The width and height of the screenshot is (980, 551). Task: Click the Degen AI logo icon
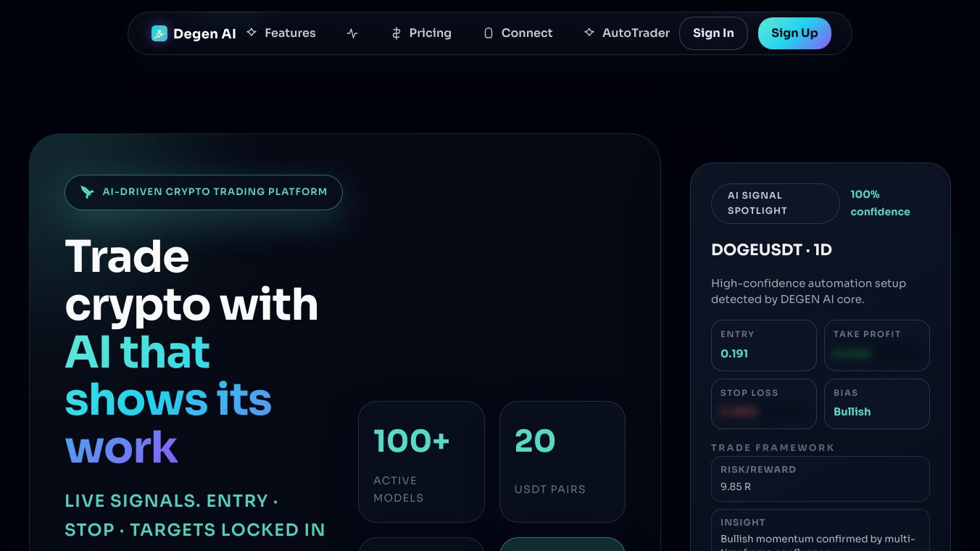click(x=159, y=33)
